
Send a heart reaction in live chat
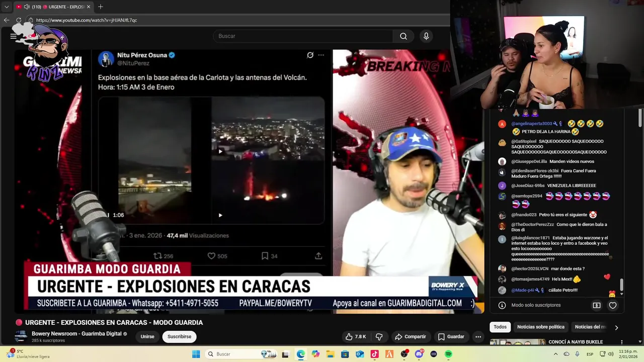coord(613,305)
